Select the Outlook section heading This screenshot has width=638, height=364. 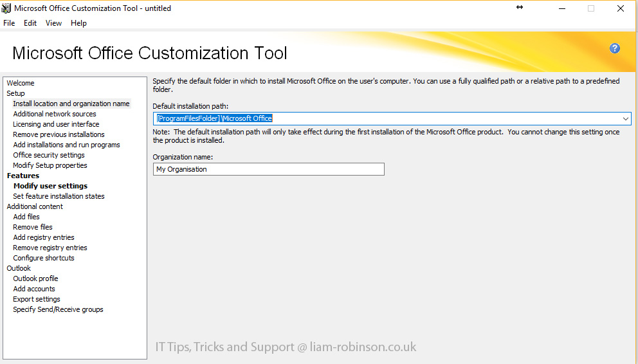tap(19, 268)
